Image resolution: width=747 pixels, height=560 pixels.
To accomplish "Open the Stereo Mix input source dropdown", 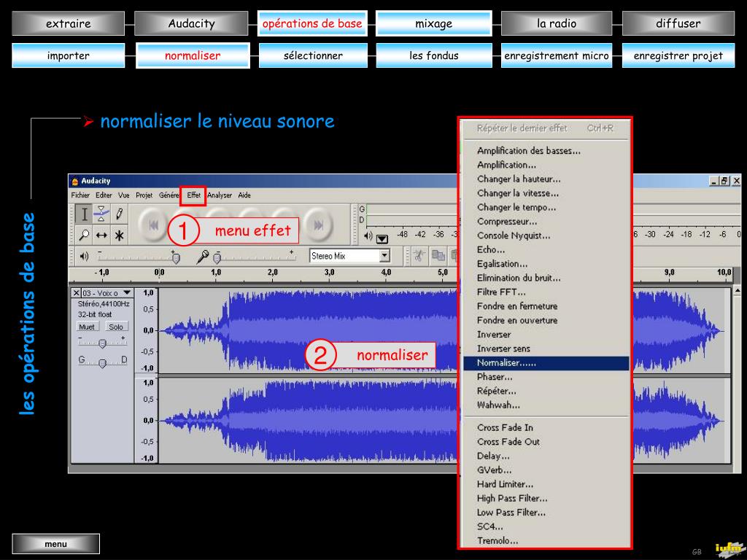I will (x=384, y=256).
